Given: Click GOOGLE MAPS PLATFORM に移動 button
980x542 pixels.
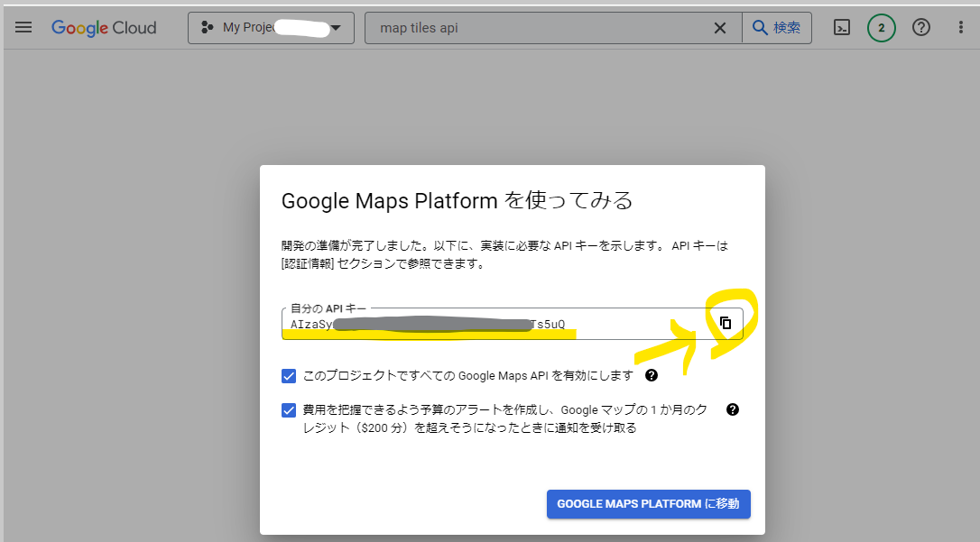Looking at the screenshot, I should click(649, 504).
